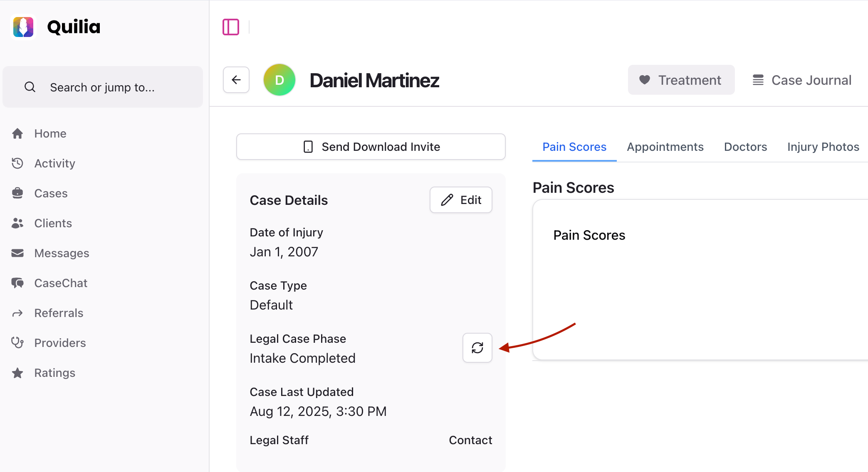
Task: Open Providers section
Action: [x=60, y=343]
